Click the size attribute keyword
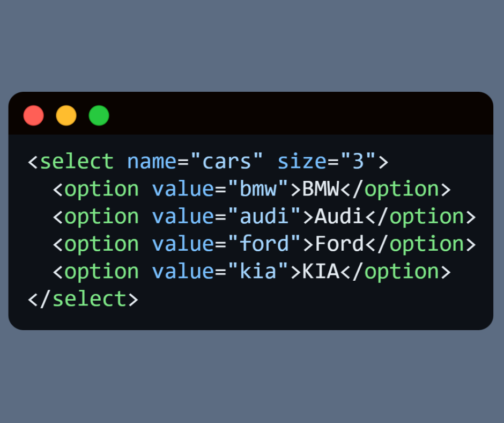504x423 pixels. tap(301, 162)
